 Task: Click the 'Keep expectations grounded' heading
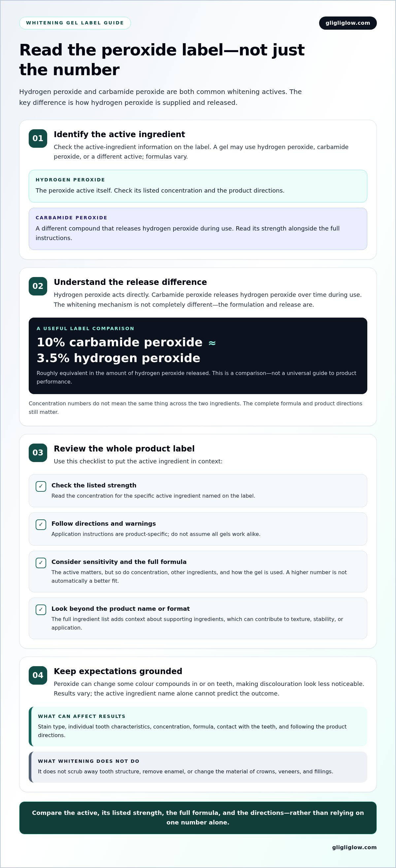pos(118,671)
